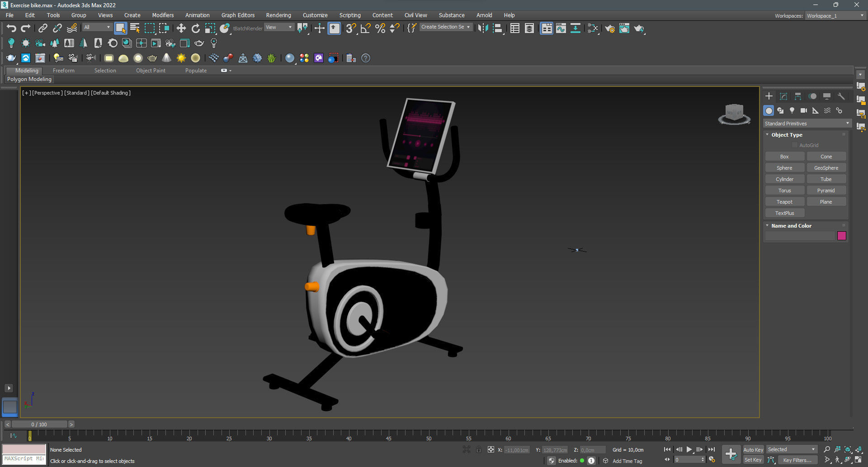Open the key filter Selected dropdown
868x467 pixels.
click(792, 449)
